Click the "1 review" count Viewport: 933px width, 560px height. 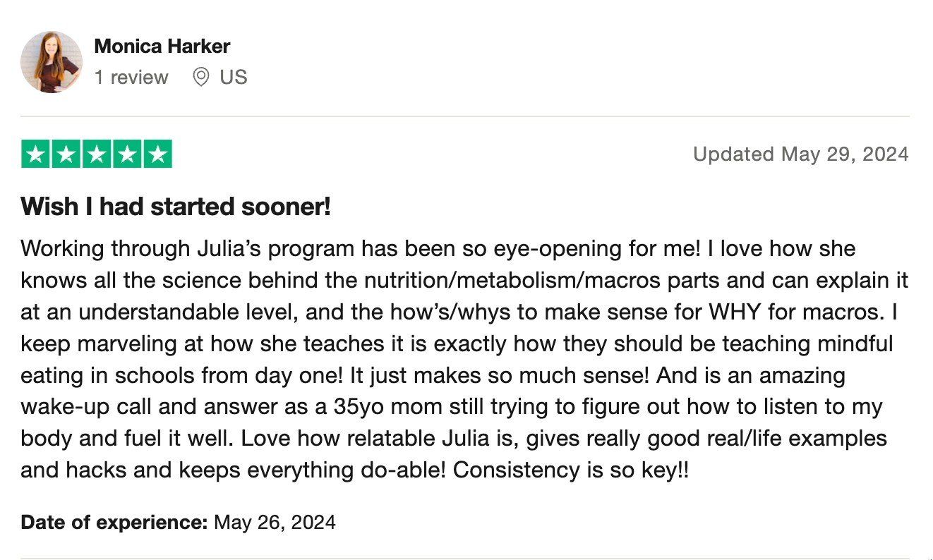coord(131,77)
